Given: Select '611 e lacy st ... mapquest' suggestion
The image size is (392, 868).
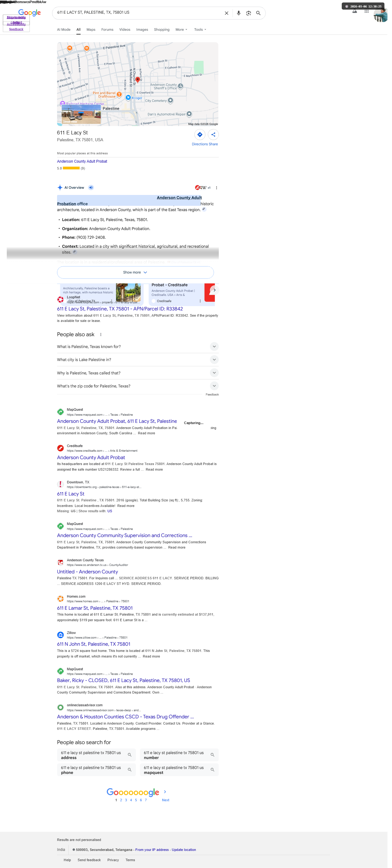Looking at the screenshot, I should click(x=179, y=770).
